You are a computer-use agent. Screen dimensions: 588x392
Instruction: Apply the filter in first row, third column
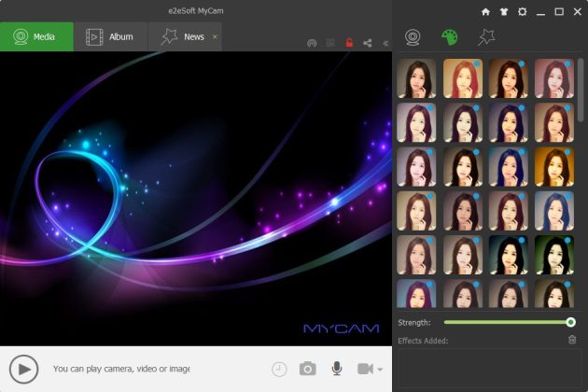(509, 78)
